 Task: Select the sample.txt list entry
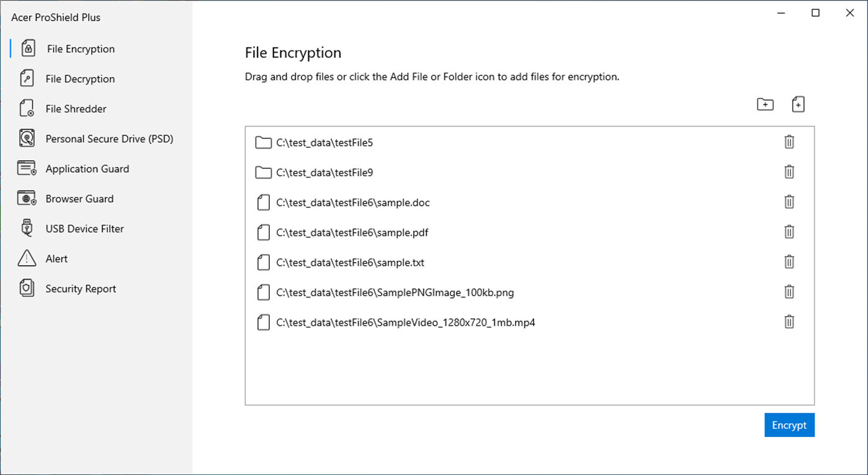(x=351, y=262)
